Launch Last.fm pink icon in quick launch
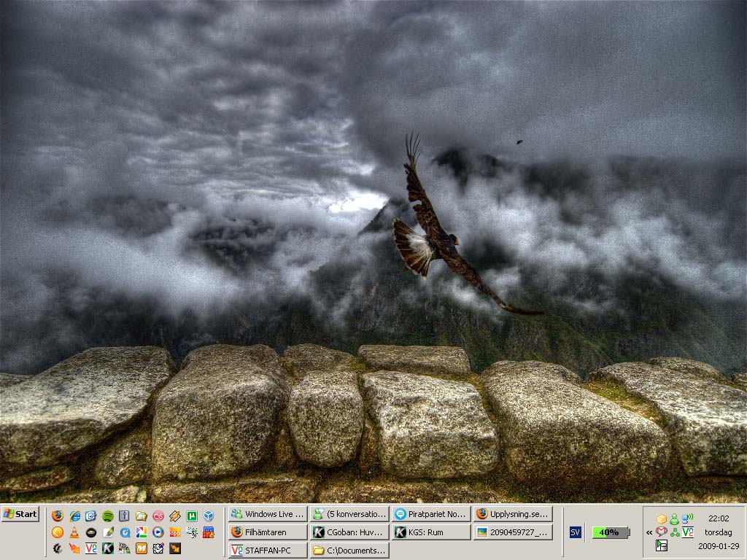The image size is (747, 560). [x=158, y=516]
